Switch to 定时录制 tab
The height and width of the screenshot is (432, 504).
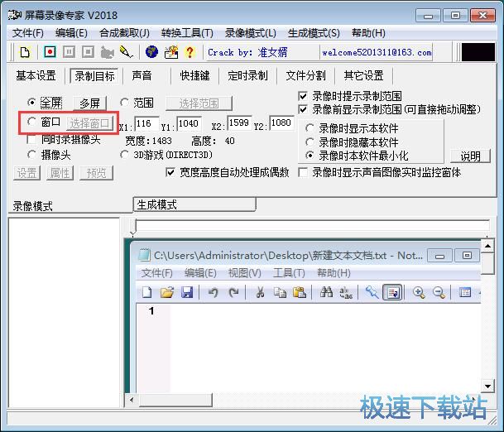247,76
